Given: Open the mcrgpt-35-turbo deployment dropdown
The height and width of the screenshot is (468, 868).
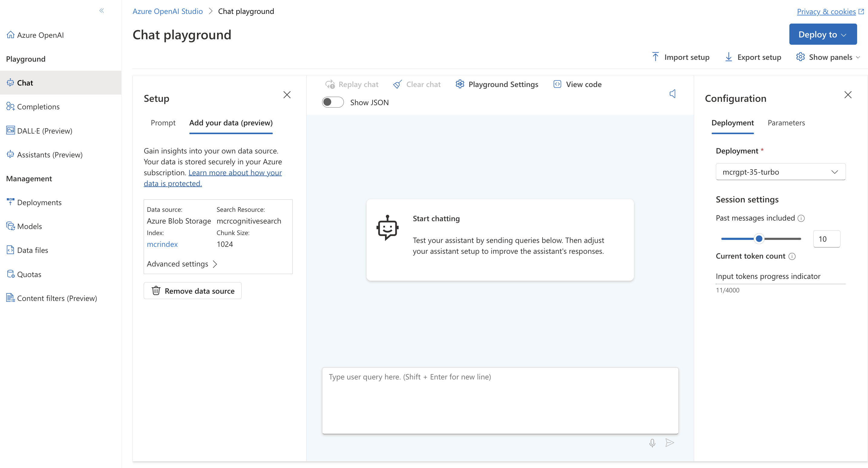Looking at the screenshot, I should point(781,172).
